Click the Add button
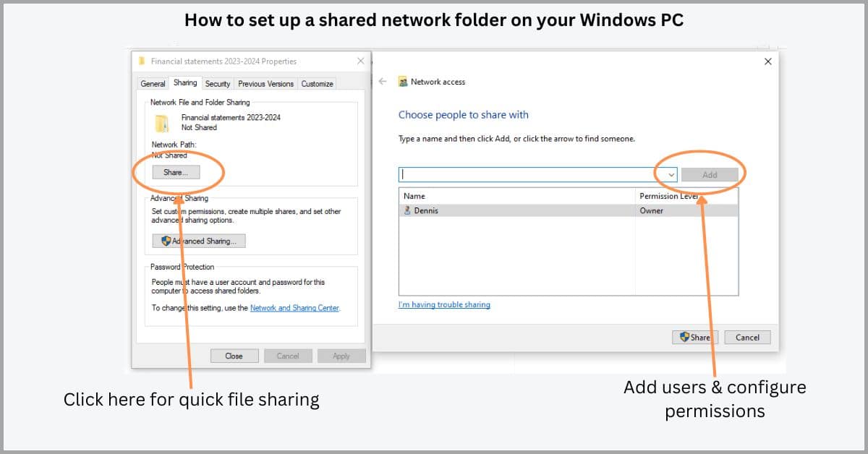The height and width of the screenshot is (454, 868). coord(710,174)
